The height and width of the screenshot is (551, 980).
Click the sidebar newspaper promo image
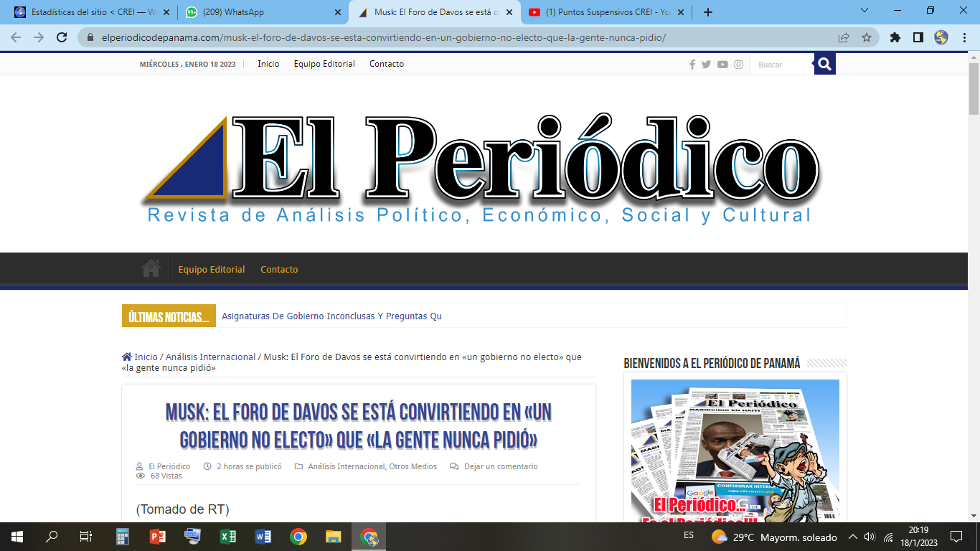click(735, 451)
